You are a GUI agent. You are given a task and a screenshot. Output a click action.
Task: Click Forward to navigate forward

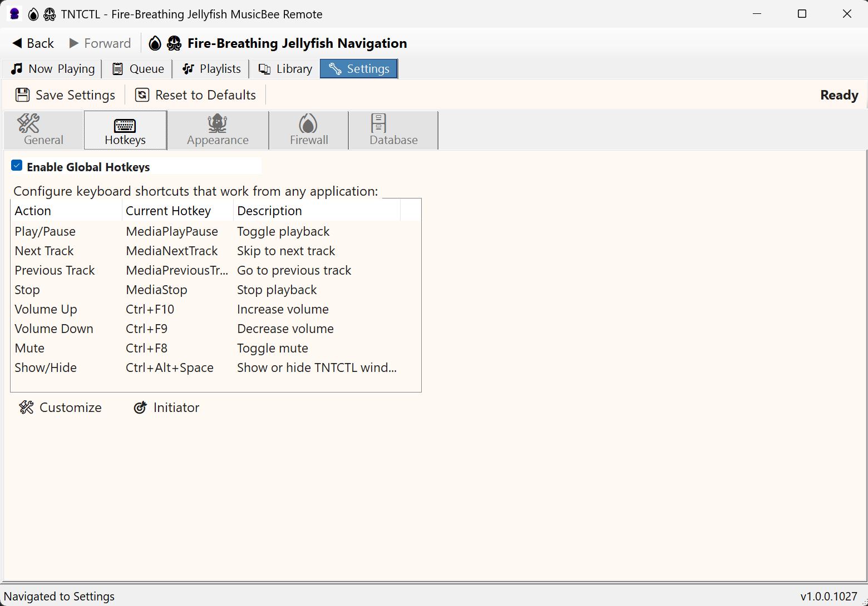point(100,43)
